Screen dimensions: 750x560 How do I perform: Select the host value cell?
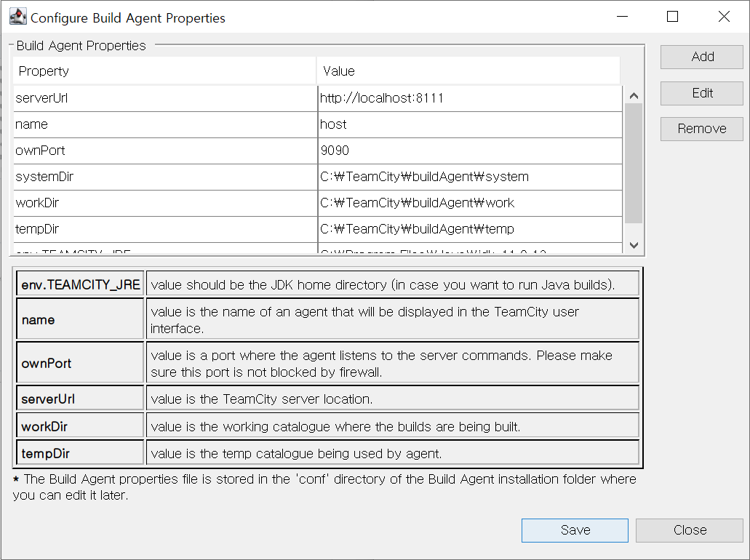(x=470, y=125)
